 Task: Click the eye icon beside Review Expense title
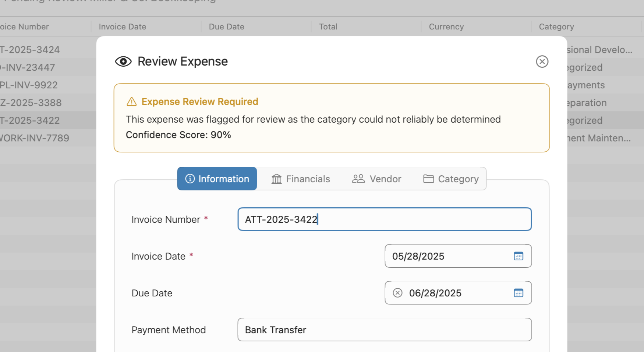pyautogui.click(x=123, y=61)
